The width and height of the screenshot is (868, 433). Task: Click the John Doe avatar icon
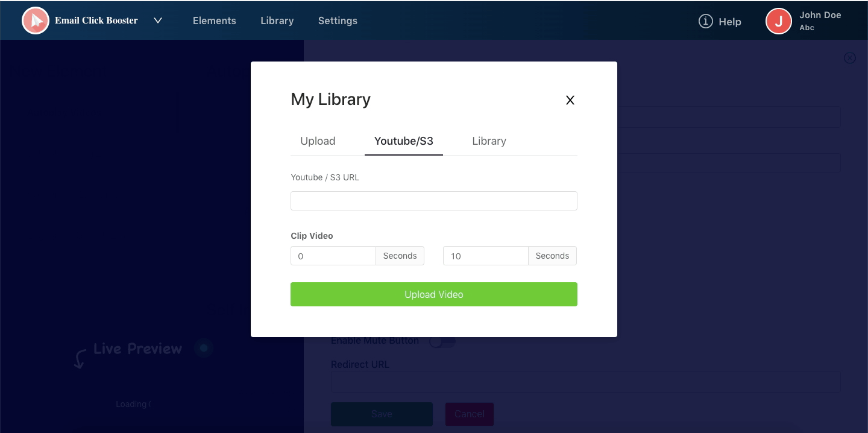point(778,21)
